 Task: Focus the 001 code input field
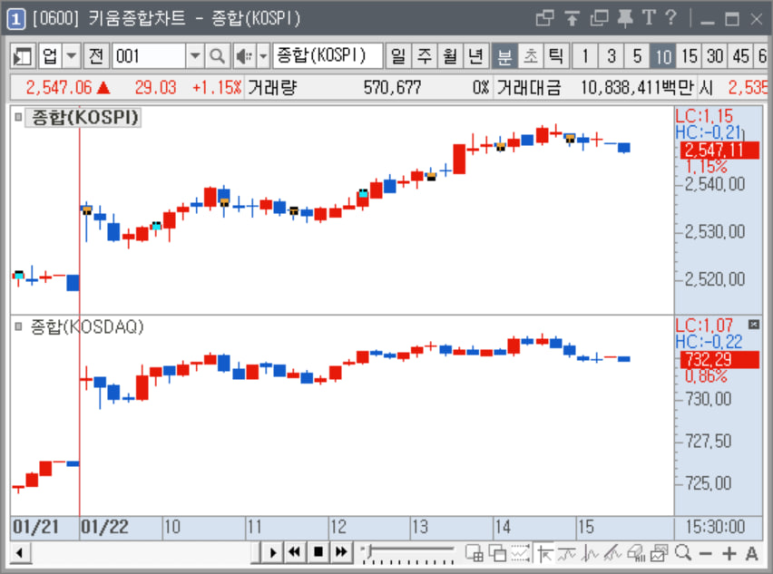tap(149, 56)
